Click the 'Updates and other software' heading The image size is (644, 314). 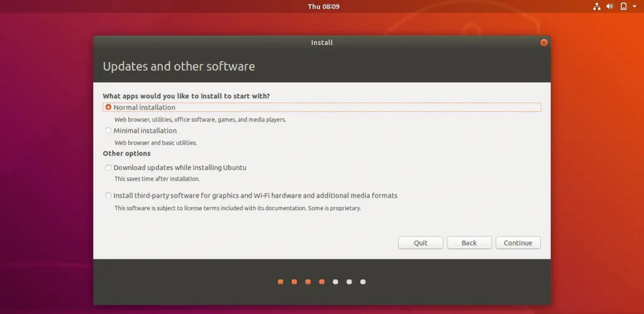(x=179, y=66)
